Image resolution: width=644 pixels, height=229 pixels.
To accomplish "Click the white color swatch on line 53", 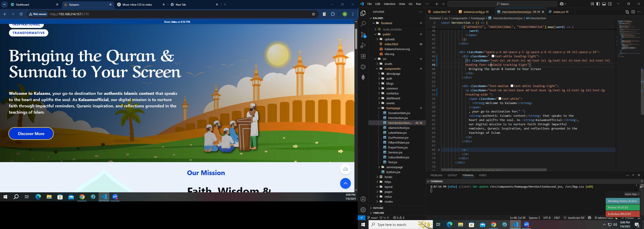I will 512,86.
